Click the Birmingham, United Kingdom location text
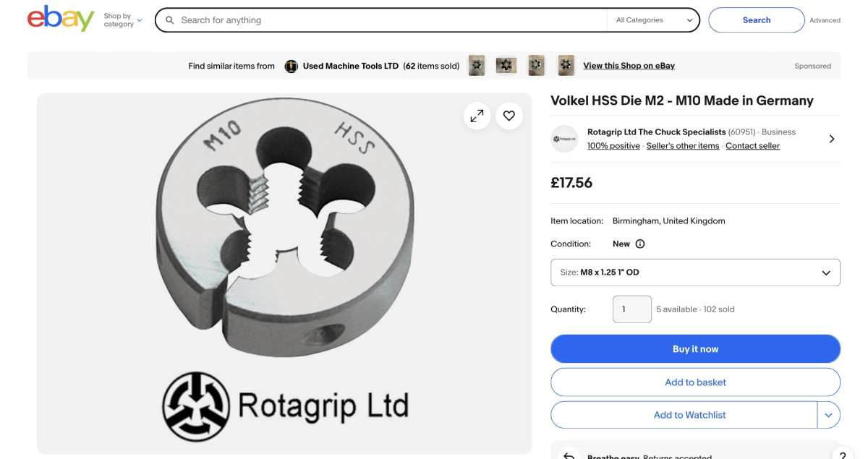This screenshot has width=868, height=459. (668, 221)
